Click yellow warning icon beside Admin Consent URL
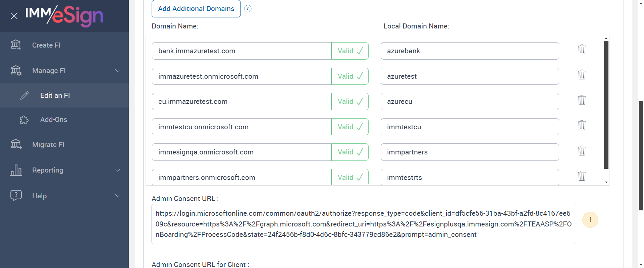Screen dimensions: 644x268 (x=590, y=220)
